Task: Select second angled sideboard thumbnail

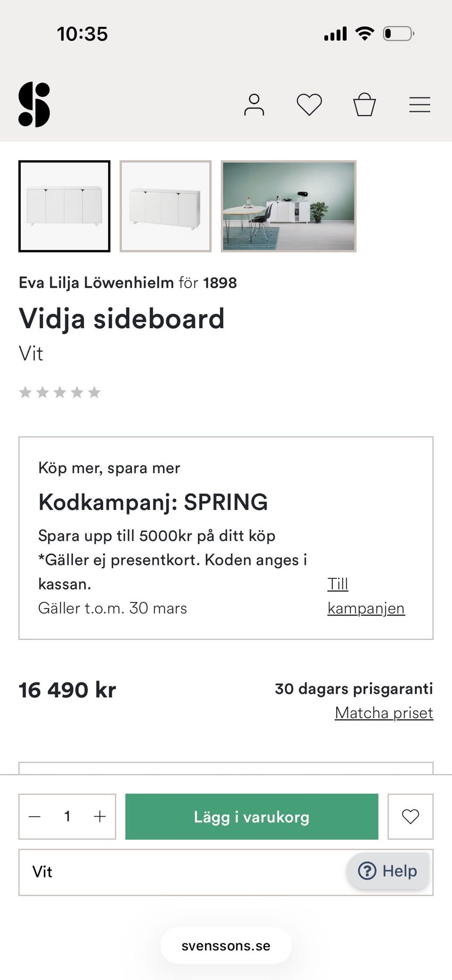Action: [x=166, y=206]
